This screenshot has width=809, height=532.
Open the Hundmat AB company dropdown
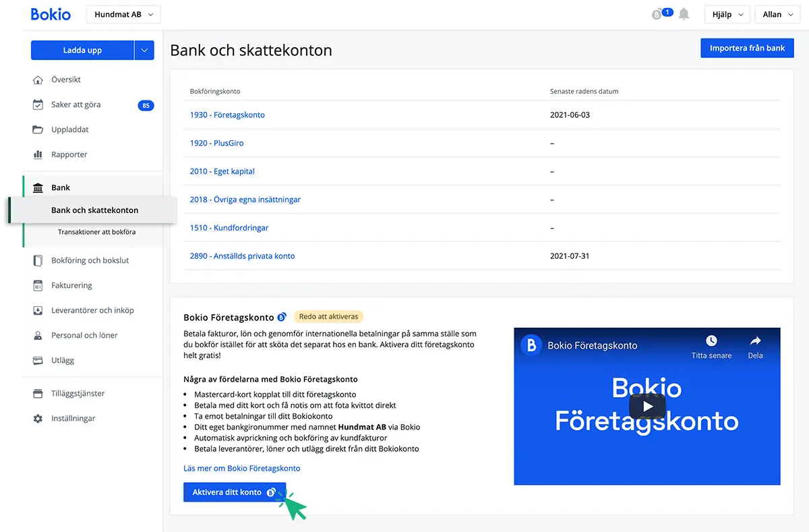click(x=123, y=15)
